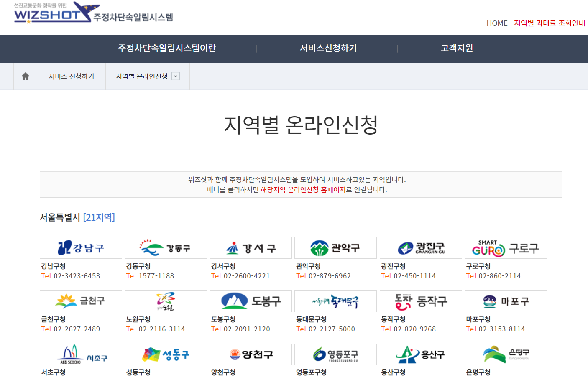Click the 서울특별시 [21지역] heading
Image resolution: width=588 pixels, height=377 pixels.
tap(77, 217)
